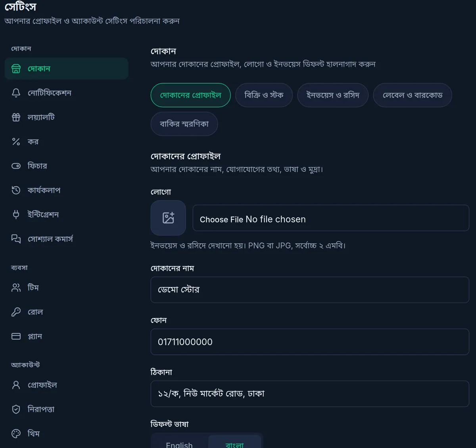
Task: Open the থিম settings
Action: coord(67,433)
